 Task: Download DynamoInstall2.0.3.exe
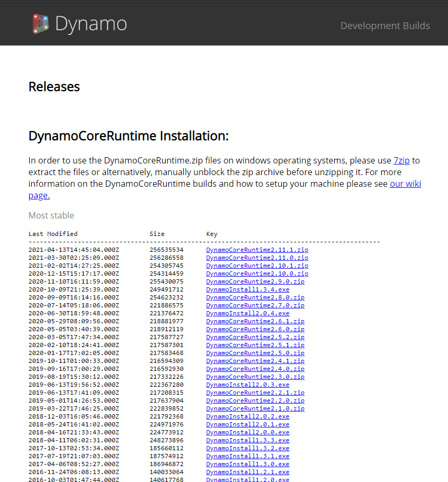pos(247,385)
